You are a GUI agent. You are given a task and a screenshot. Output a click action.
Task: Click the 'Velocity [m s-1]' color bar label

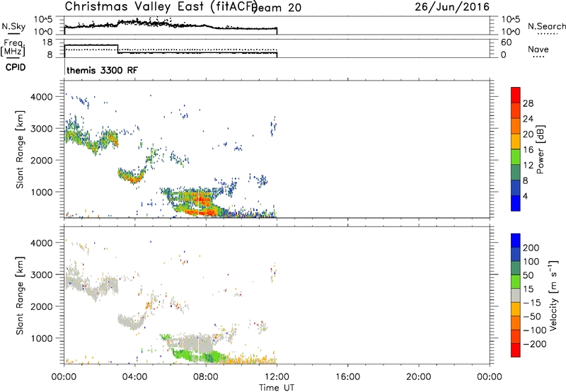click(x=553, y=295)
